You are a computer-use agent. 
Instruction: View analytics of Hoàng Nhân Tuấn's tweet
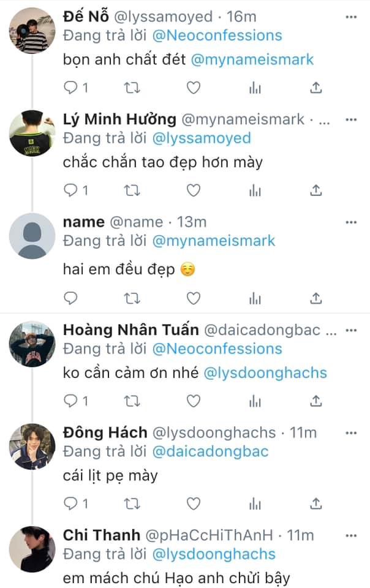pyautogui.click(x=255, y=401)
